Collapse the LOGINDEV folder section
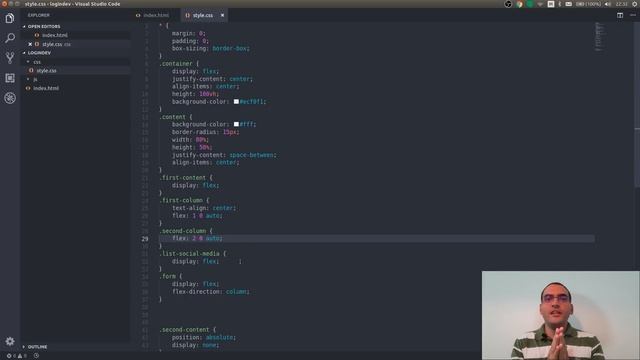This screenshot has height=360, width=640. pyautogui.click(x=39, y=53)
